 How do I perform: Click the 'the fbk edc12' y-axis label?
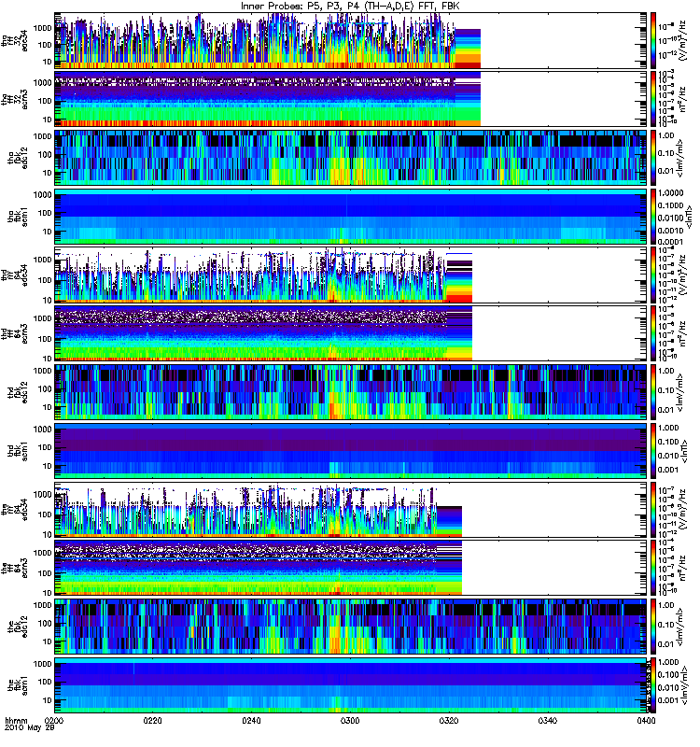coord(18,627)
